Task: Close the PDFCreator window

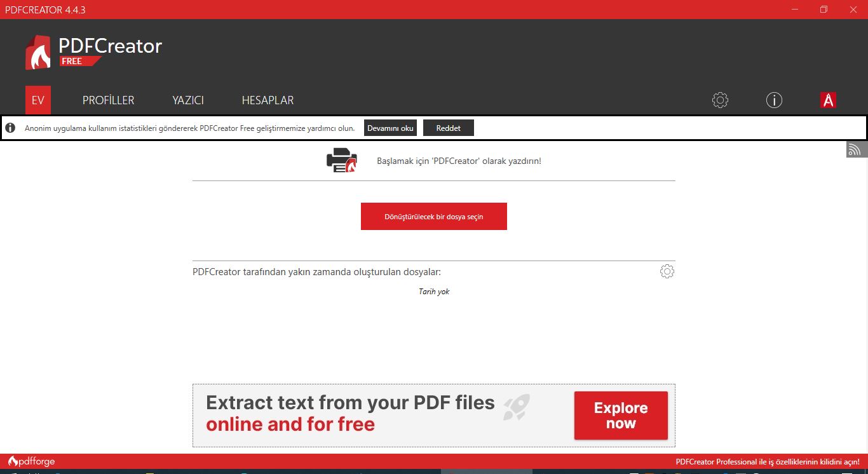Action: pos(853,10)
